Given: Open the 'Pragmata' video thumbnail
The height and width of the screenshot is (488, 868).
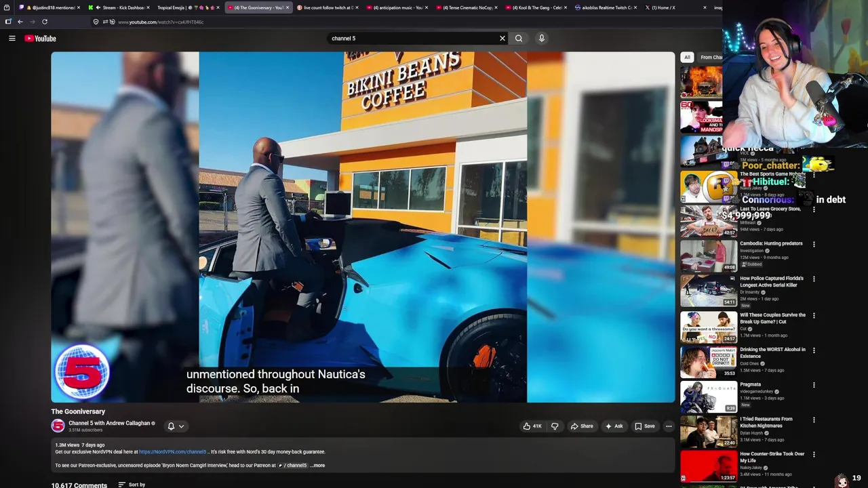Looking at the screenshot, I should 709,396.
